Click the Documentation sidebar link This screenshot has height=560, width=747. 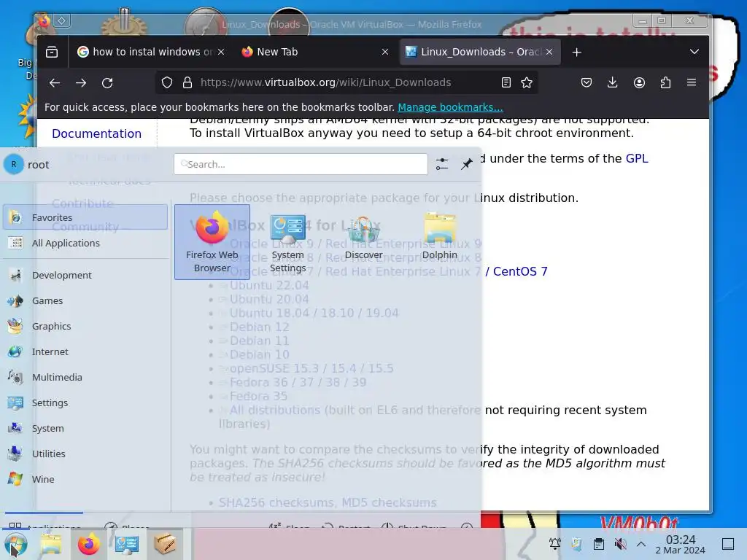point(97,133)
